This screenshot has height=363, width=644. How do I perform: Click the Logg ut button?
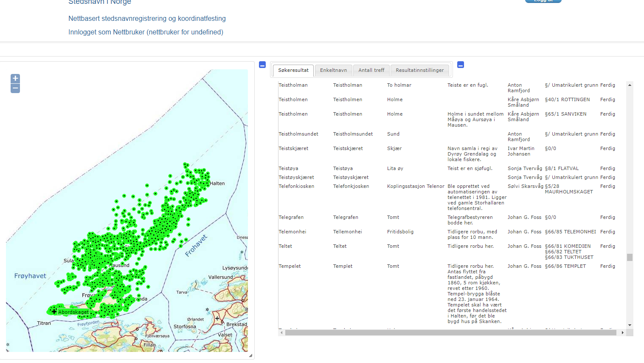543,1
